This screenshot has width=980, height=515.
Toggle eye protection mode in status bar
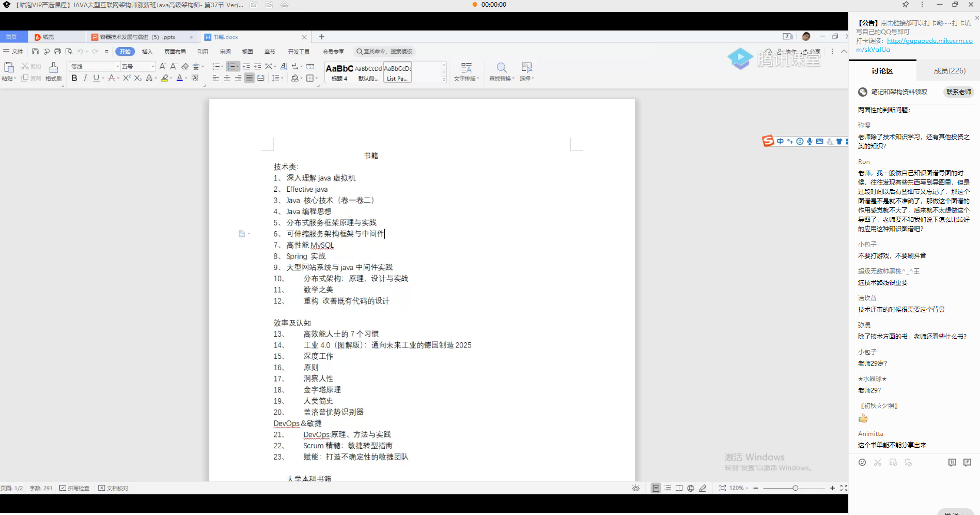coord(636,488)
